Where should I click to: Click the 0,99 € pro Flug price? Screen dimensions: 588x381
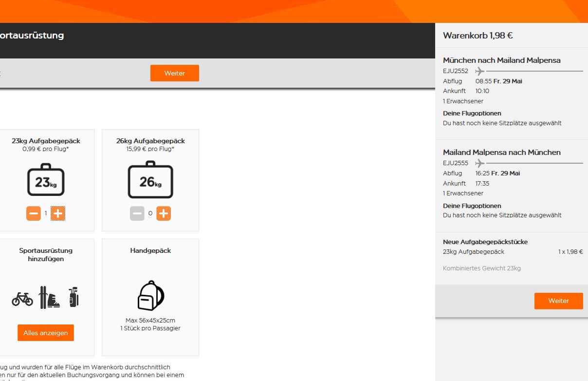[46, 149]
